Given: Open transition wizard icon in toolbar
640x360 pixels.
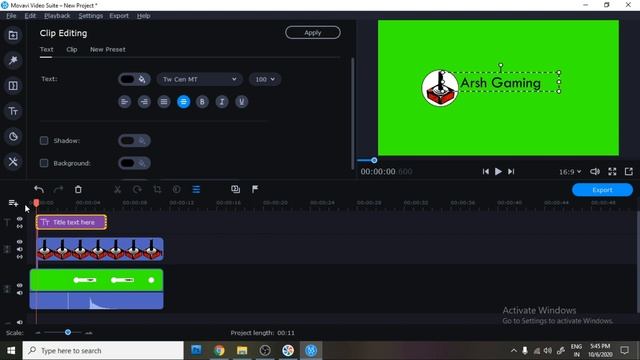Looking at the screenshot, I should click(236, 189).
